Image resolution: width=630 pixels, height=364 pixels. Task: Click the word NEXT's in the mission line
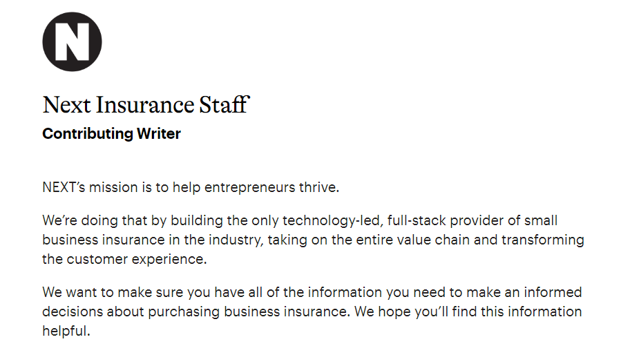pos(64,187)
